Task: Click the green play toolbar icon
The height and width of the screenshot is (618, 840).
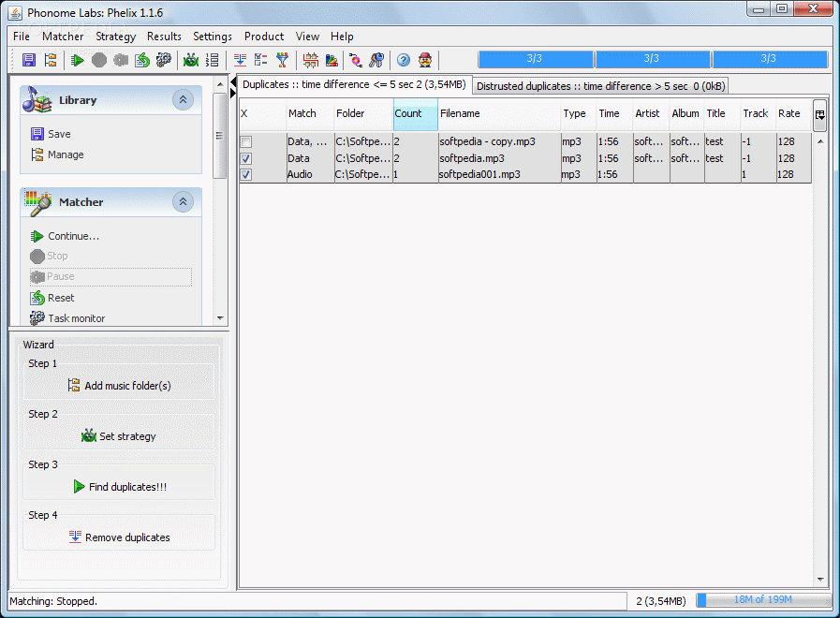Action: [x=77, y=60]
